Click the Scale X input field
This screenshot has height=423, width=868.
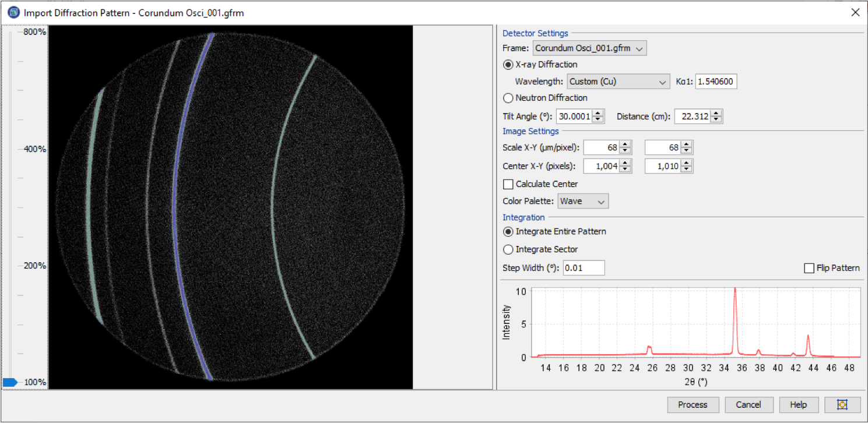click(x=602, y=148)
